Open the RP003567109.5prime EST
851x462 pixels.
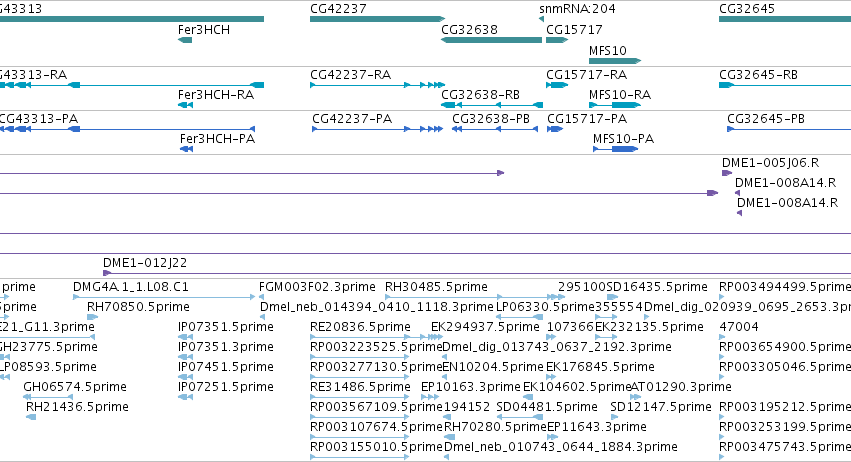click(359, 417)
